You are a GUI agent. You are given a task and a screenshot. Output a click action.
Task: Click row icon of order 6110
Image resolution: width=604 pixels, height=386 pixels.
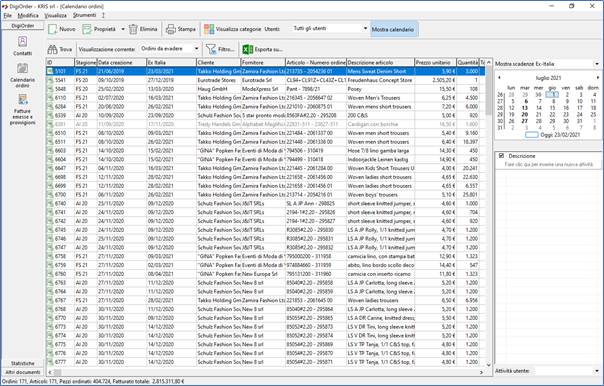pyautogui.click(x=50, y=98)
